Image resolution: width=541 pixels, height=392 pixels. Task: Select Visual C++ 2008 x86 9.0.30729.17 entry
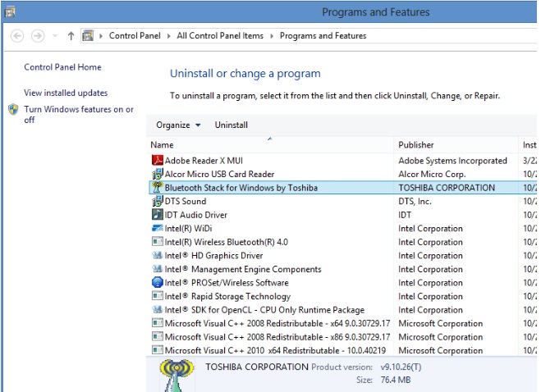[x=277, y=337]
